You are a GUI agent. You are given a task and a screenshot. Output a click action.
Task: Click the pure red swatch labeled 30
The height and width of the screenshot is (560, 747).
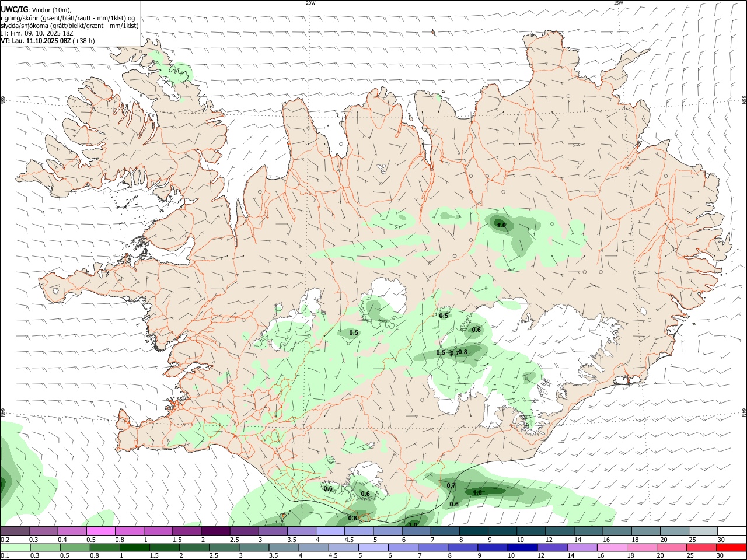click(731, 547)
